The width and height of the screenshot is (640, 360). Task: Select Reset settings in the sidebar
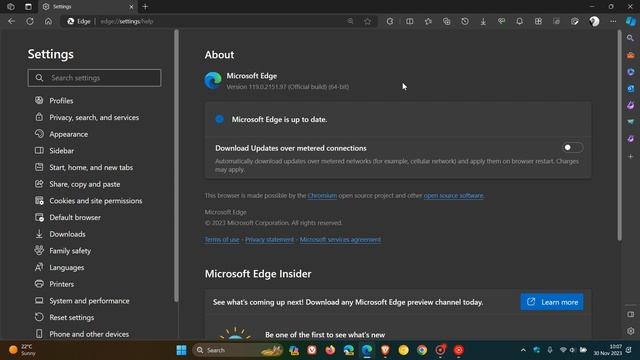click(x=71, y=317)
